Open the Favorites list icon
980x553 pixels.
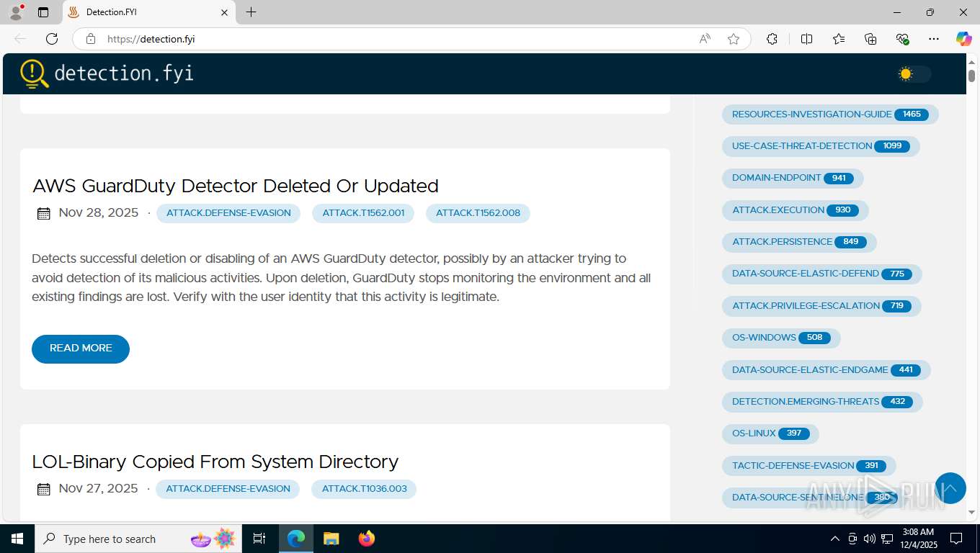tap(839, 39)
